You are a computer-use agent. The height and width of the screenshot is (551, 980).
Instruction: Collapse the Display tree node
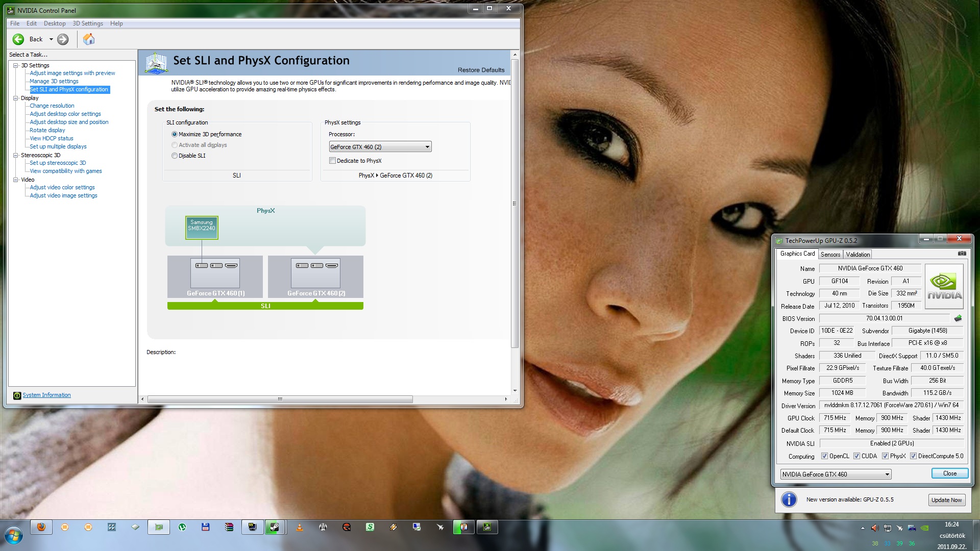tap(16, 98)
